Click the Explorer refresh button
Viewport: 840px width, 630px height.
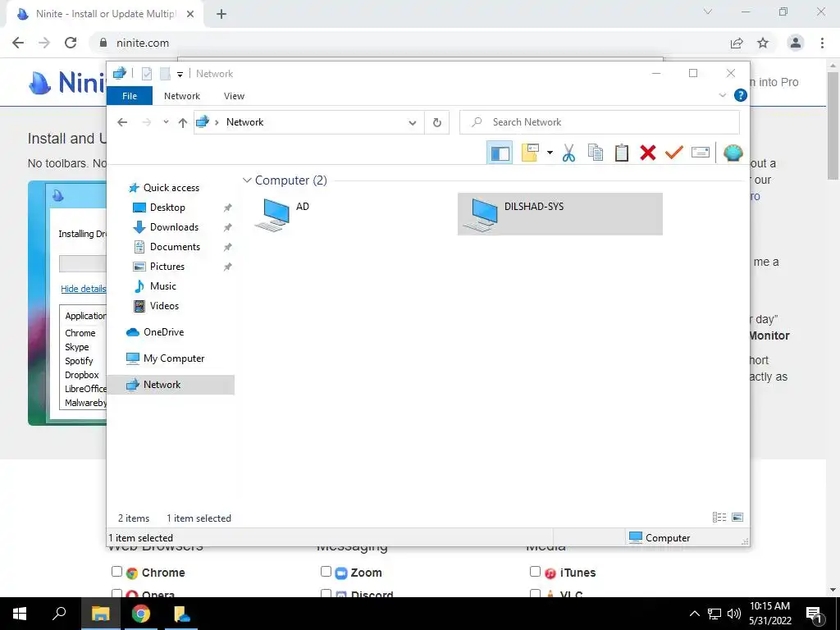point(437,123)
